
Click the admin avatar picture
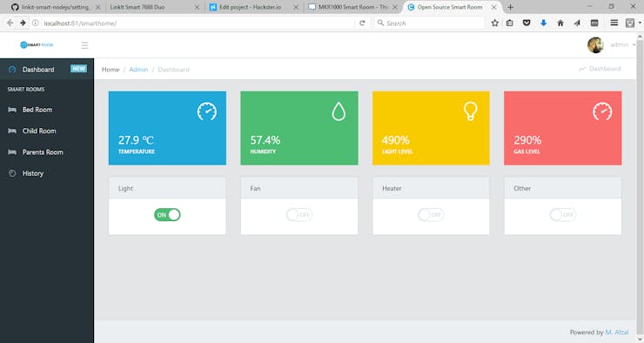click(595, 44)
